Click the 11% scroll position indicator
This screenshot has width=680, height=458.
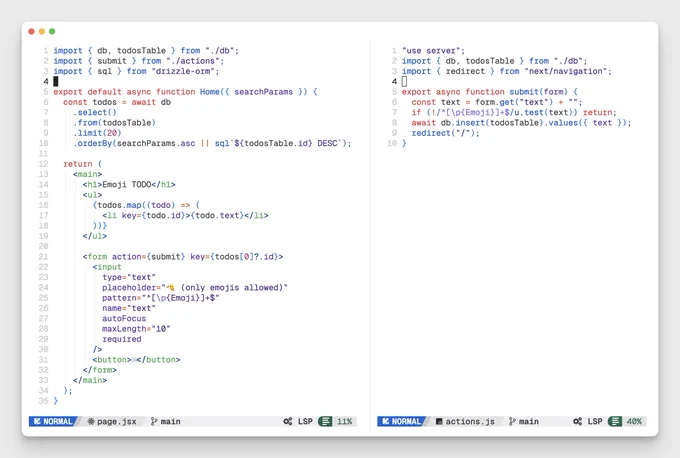(x=345, y=421)
